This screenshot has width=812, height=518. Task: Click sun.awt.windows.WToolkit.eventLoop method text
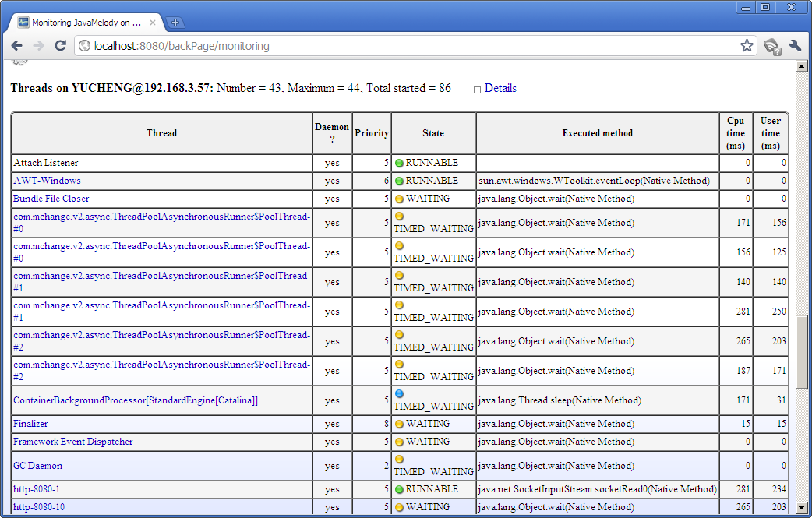pyautogui.click(x=594, y=181)
